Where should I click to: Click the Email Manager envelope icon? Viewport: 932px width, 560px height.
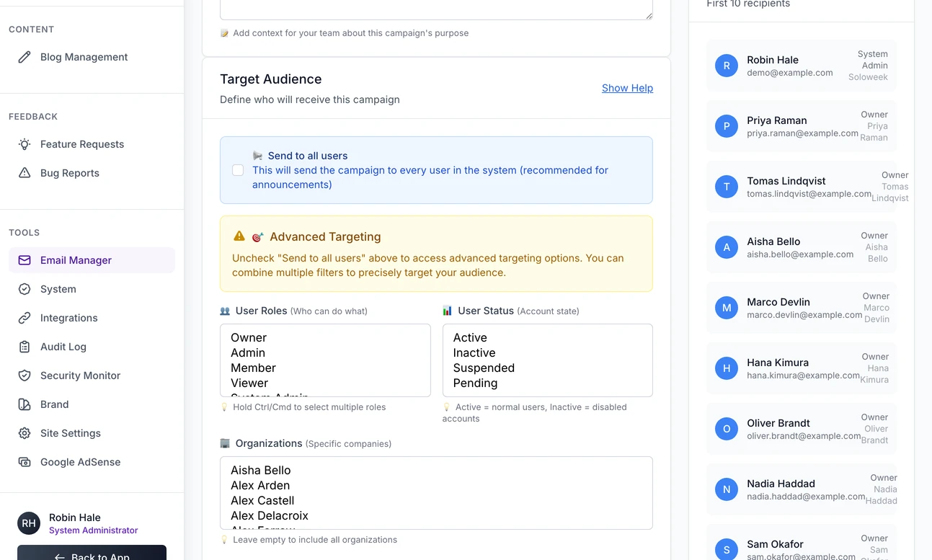point(25,260)
